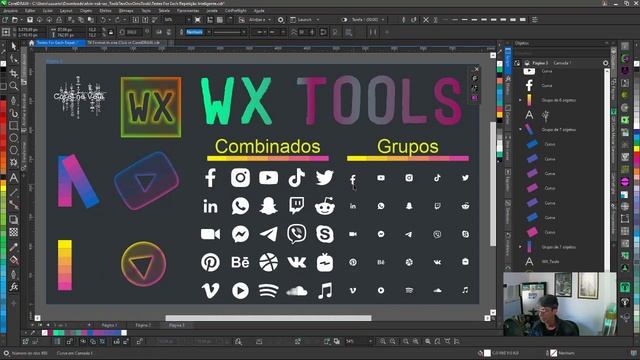Click the New document icon

point(5,20)
